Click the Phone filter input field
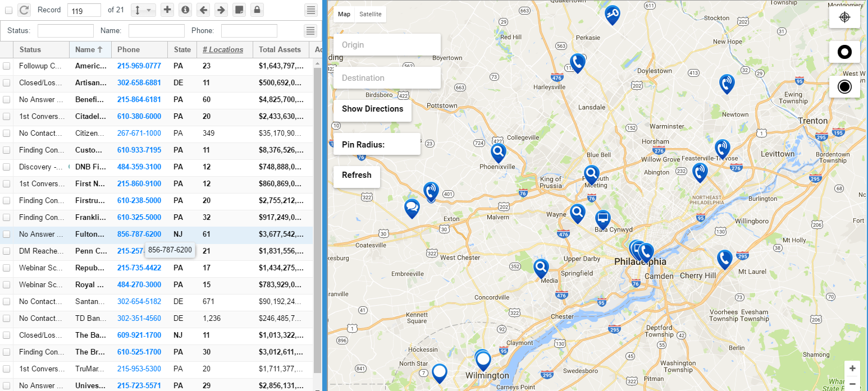868x391 pixels. [249, 31]
